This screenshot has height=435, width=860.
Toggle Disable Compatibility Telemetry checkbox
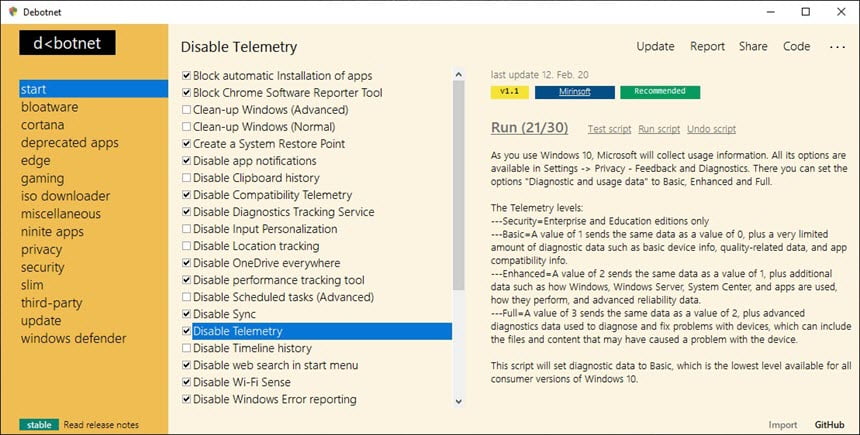[x=186, y=195]
